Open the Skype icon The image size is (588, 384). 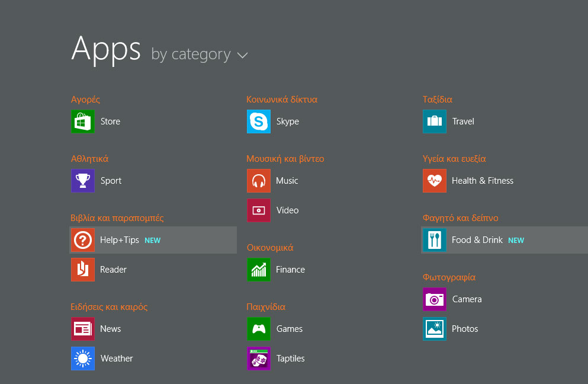tap(259, 121)
